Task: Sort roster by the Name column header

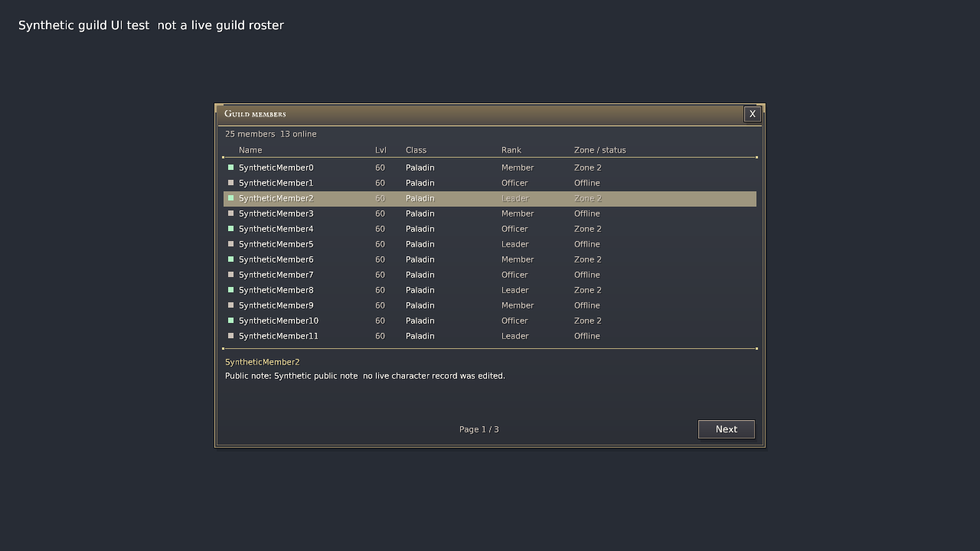Action: [250, 150]
